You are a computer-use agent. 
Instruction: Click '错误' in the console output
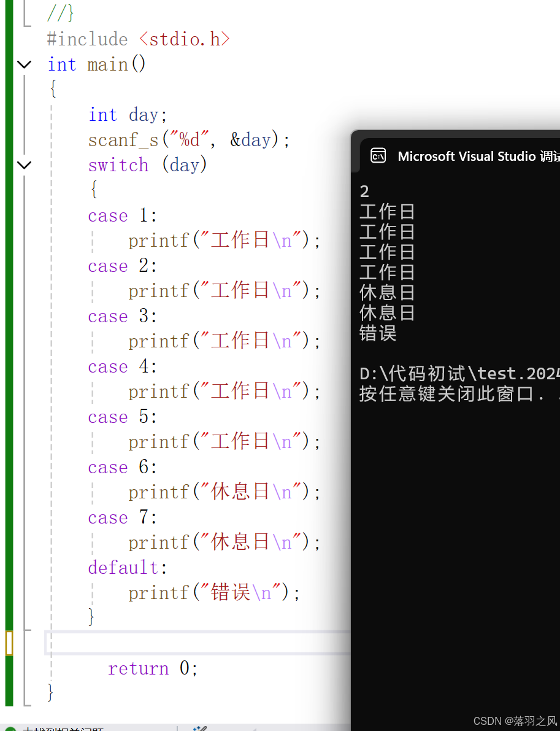click(378, 333)
